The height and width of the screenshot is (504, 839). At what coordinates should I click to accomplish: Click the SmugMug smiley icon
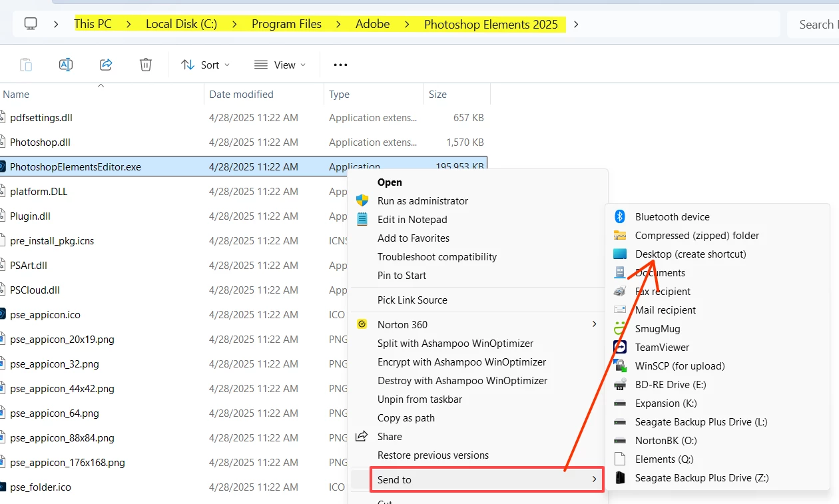click(620, 328)
